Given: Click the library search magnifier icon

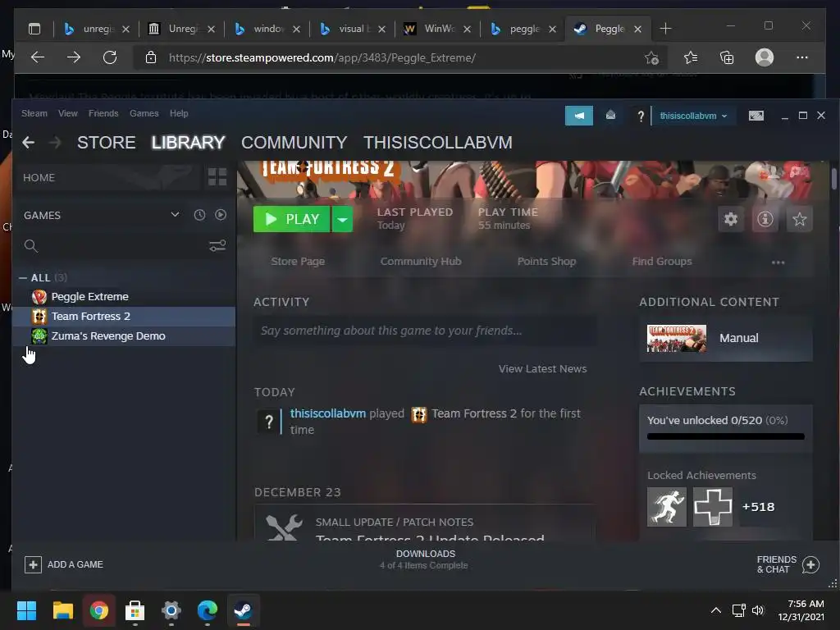Looking at the screenshot, I should pos(31,246).
